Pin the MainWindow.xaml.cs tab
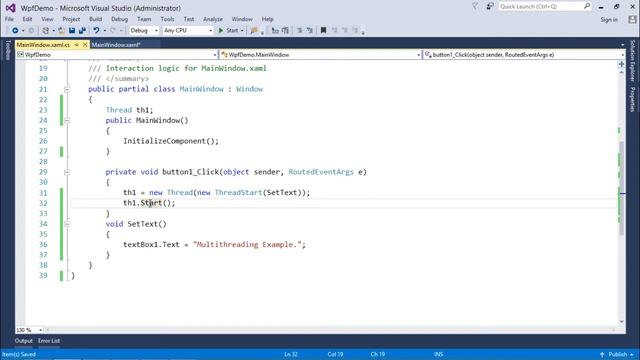The width and height of the screenshot is (640, 360). (77, 45)
